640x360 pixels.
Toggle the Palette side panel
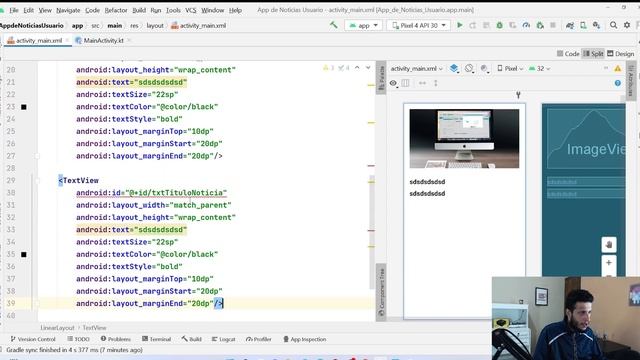381,78
